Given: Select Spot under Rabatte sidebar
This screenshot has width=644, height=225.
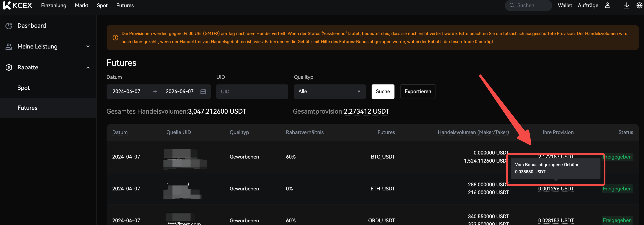Looking at the screenshot, I should (x=24, y=88).
